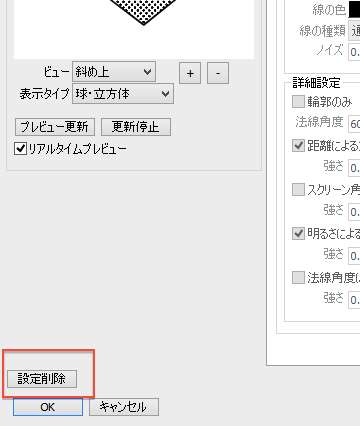Enable the 法線角度に checkbox at bottom
Viewport: 360px width, 426px height.
point(298,277)
